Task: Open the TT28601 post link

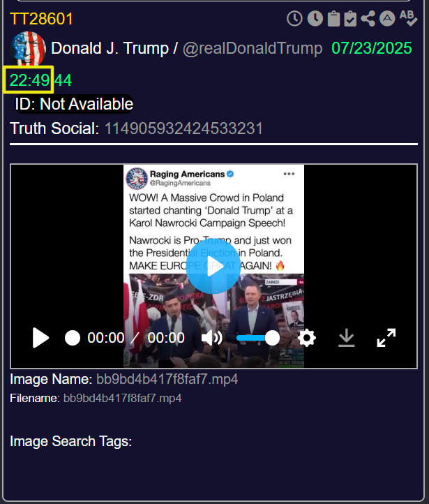Action: point(41,19)
